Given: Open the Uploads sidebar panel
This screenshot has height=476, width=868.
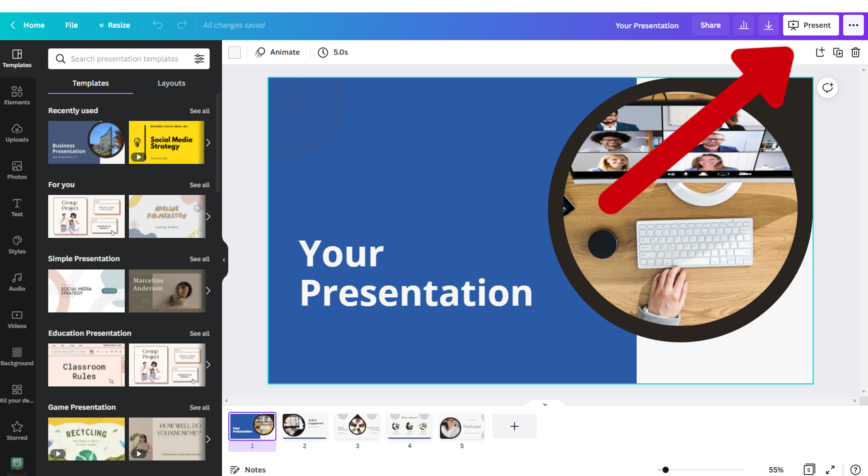Looking at the screenshot, I should [x=17, y=133].
